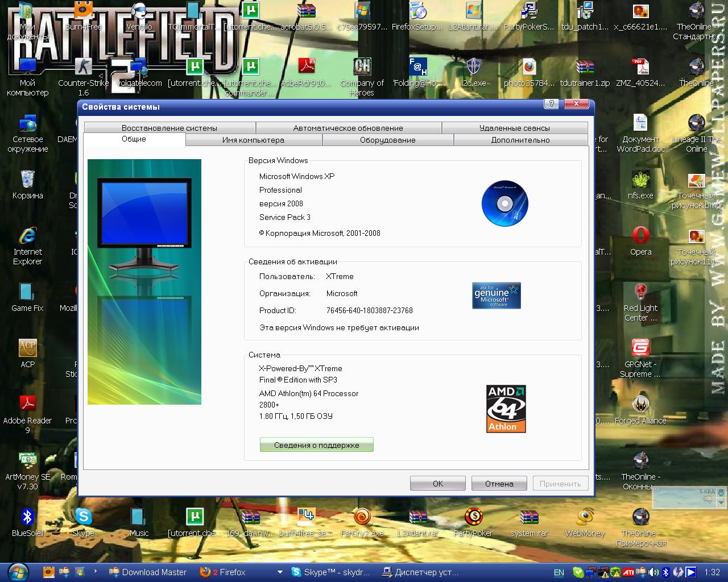Switch to the Автоматическое обновление tab
This screenshot has height=582, width=728.
click(348, 128)
